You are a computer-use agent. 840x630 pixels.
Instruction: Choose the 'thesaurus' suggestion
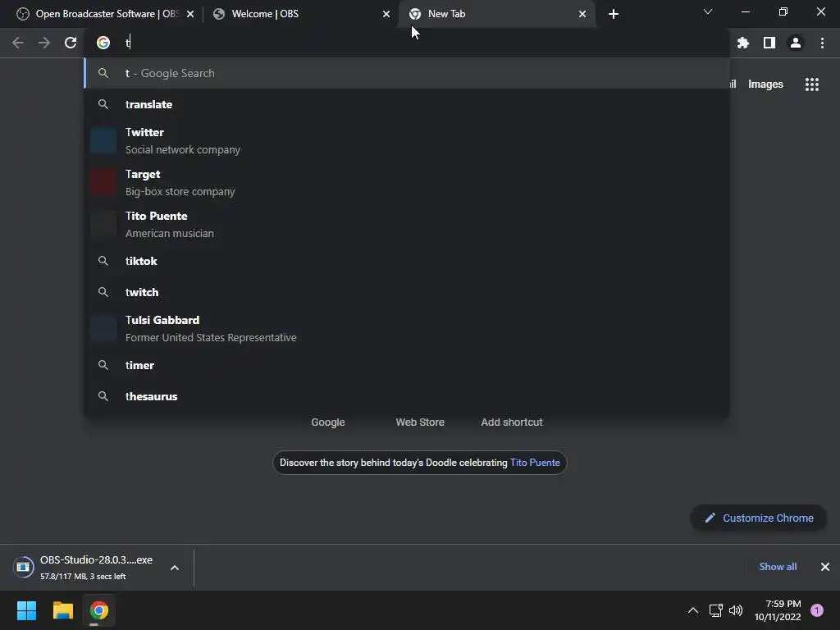coord(407,396)
